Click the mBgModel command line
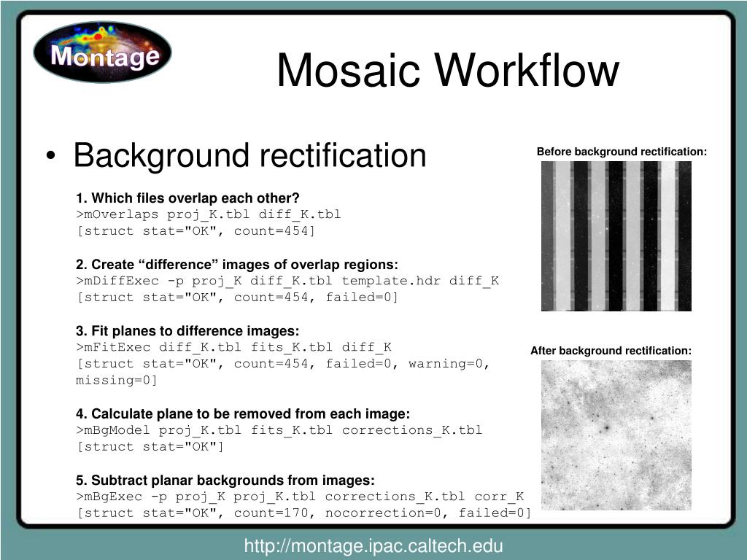The height and width of the screenshot is (560, 747). tap(279, 430)
